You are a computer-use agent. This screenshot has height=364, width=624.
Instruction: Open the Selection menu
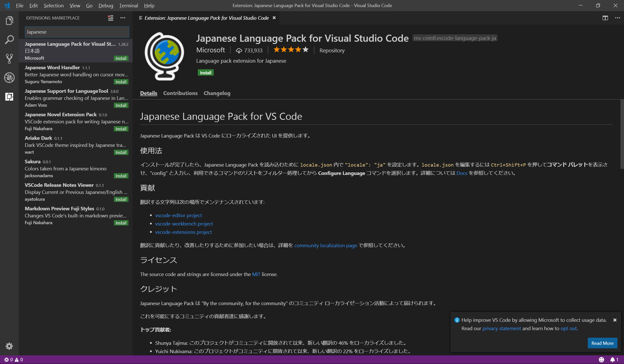click(x=54, y=5)
